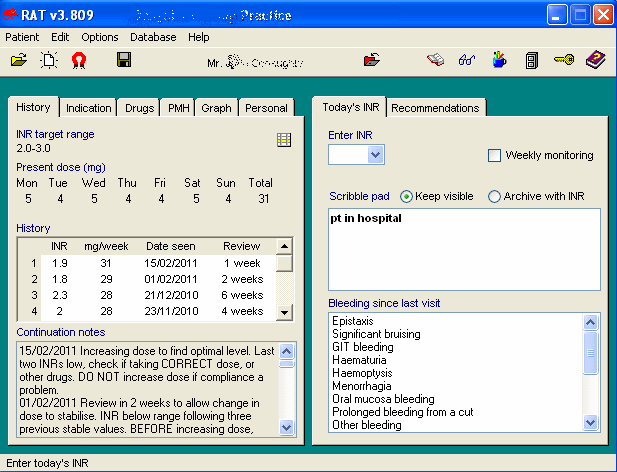
Task: Select Menorrhagia in bleeding list
Action: point(362,386)
